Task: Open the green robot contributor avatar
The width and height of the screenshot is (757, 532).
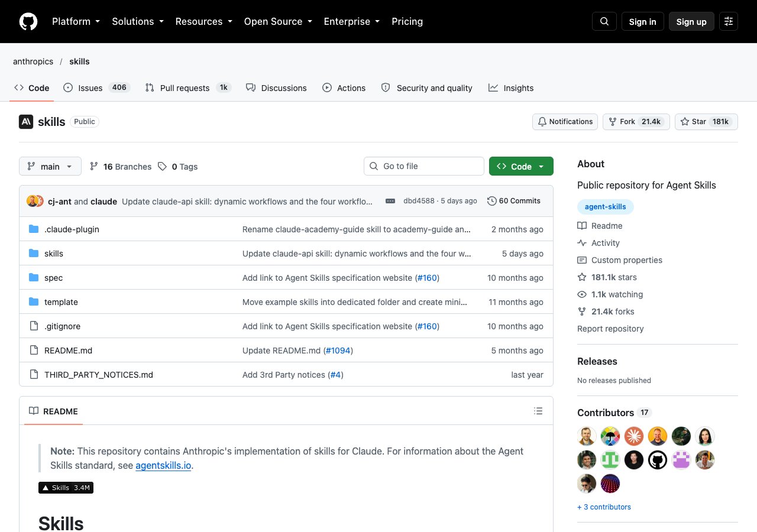Action: tap(610, 460)
